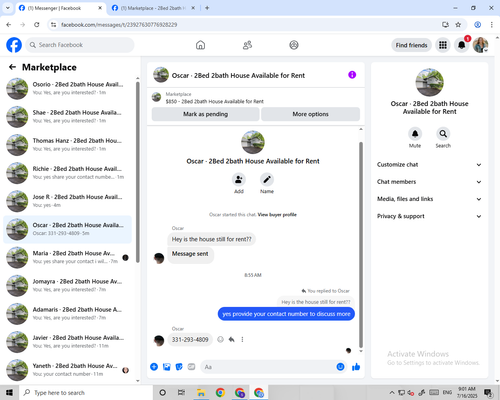
Task: Open the Groups icon in top navigation
Action: click(x=294, y=45)
